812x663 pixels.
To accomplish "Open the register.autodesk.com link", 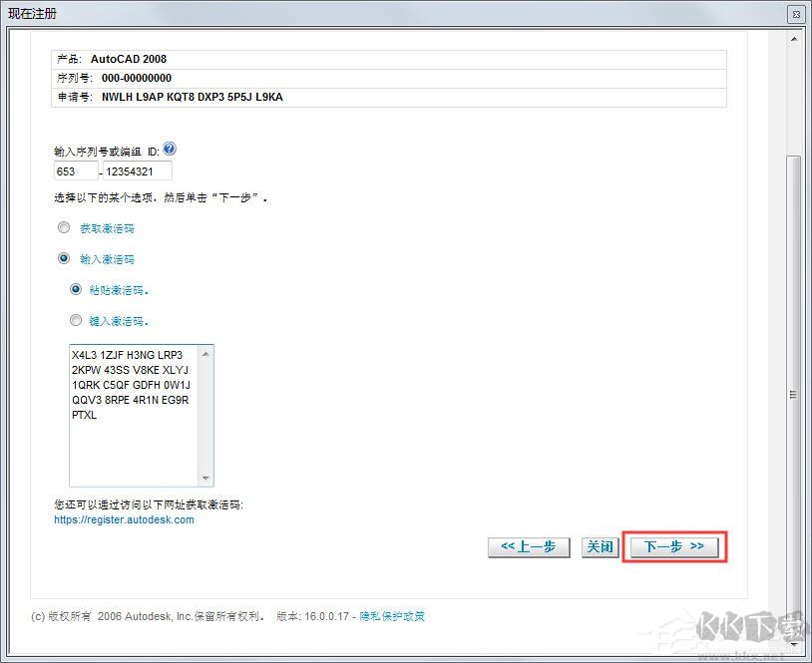I will (x=124, y=519).
